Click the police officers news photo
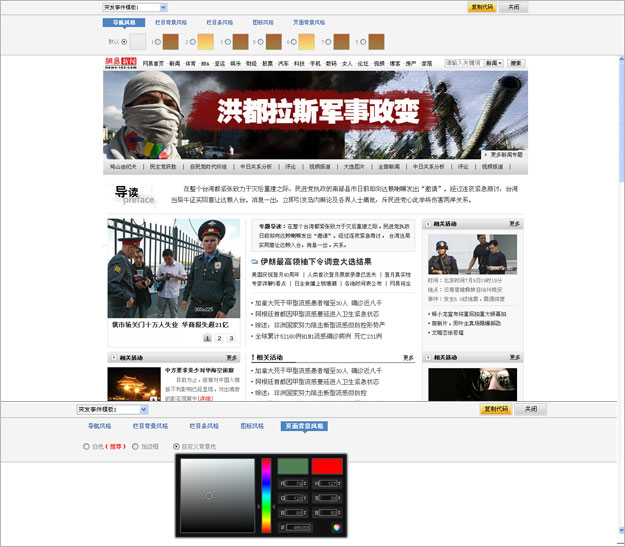The image size is (625, 547). pyautogui.click(x=174, y=268)
